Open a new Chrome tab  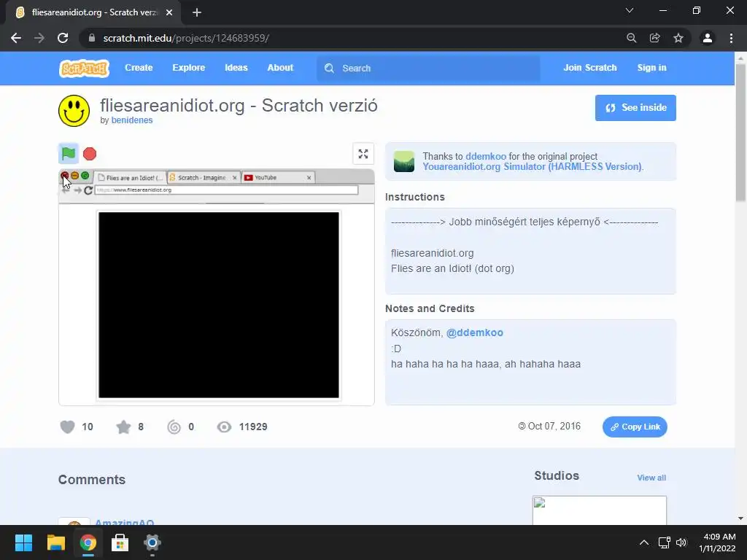coord(197,12)
